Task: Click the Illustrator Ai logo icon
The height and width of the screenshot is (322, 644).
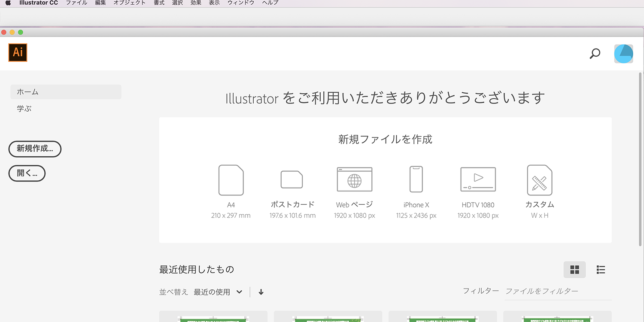Action: 18,52
